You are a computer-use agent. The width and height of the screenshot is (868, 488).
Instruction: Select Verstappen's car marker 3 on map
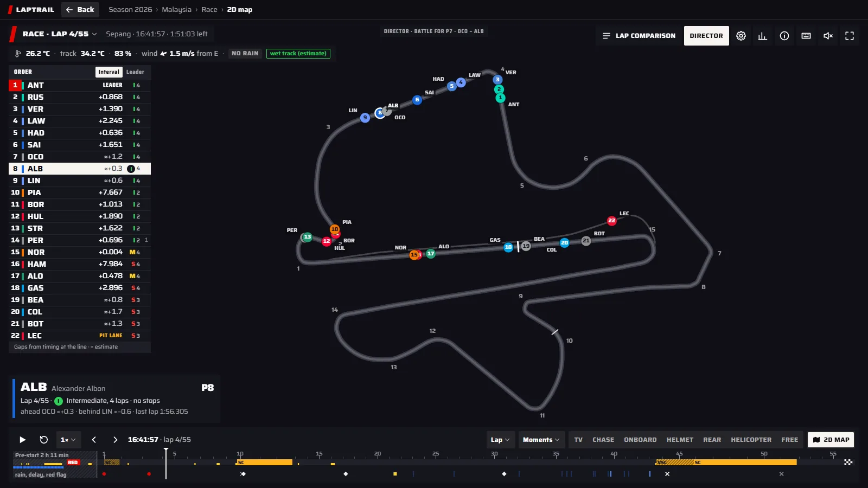click(497, 80)
